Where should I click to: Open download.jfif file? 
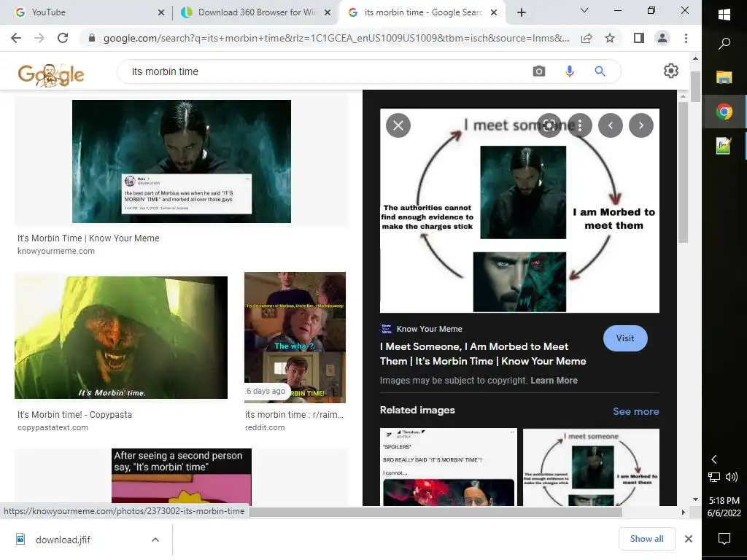(63, 540)
